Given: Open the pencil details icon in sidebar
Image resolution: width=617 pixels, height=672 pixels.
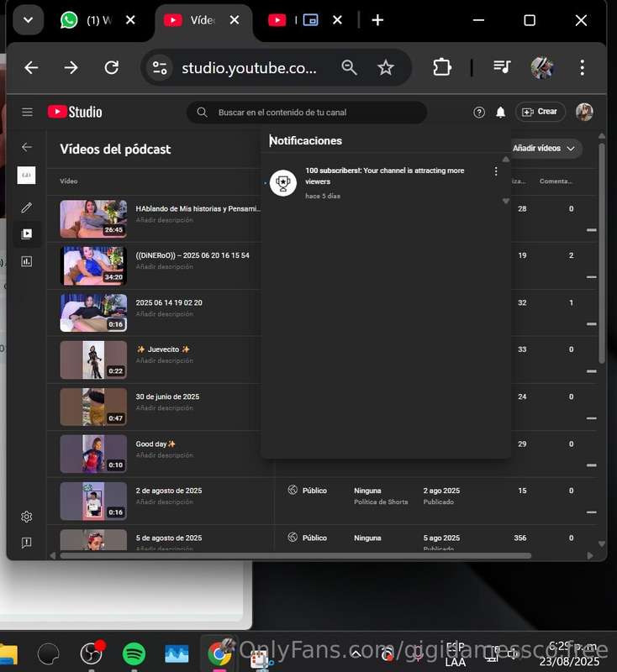Looking at the screenshot, I should (x=27, y=207).
